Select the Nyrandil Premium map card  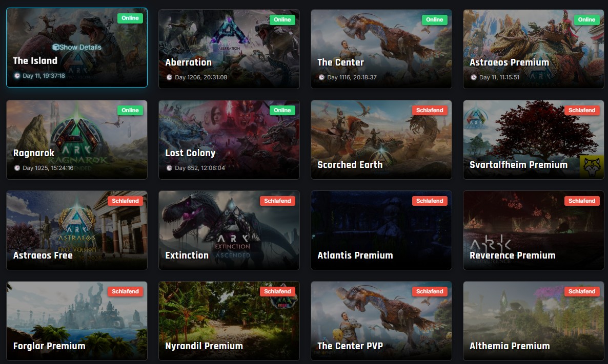tap(229, 320)
